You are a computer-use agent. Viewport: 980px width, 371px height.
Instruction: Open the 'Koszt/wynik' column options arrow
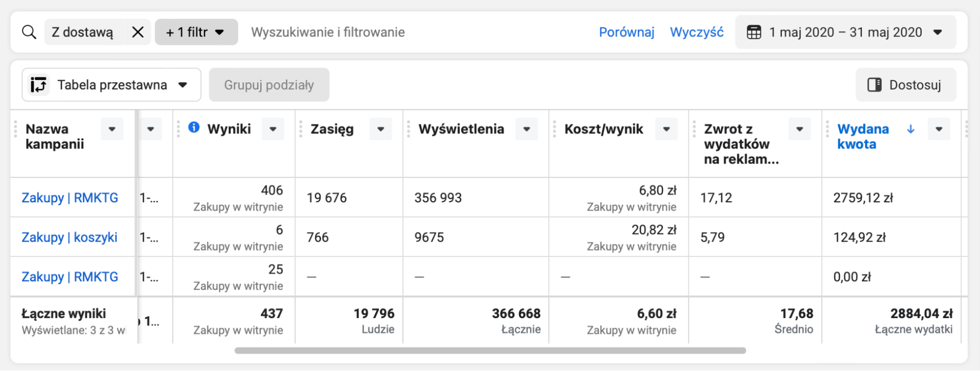[666, 129]
